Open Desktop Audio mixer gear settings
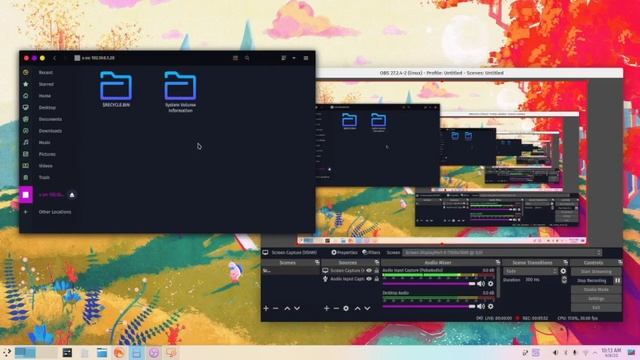Screen dimensions: 640x360 491,306
